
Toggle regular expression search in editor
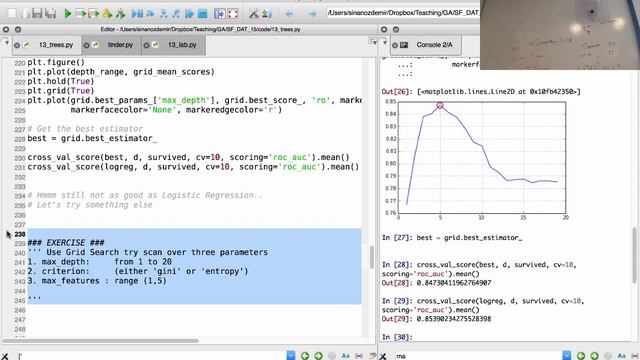pyautogui.click(x=332, y=356)
